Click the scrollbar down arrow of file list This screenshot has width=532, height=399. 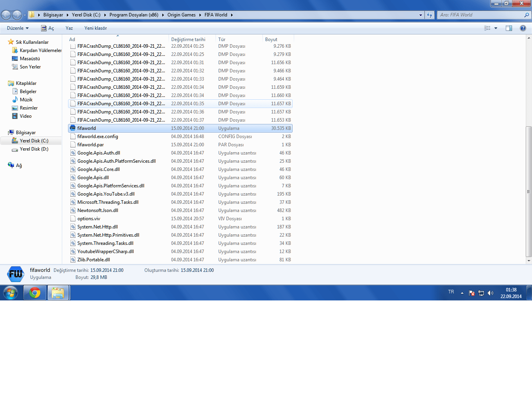528,261
